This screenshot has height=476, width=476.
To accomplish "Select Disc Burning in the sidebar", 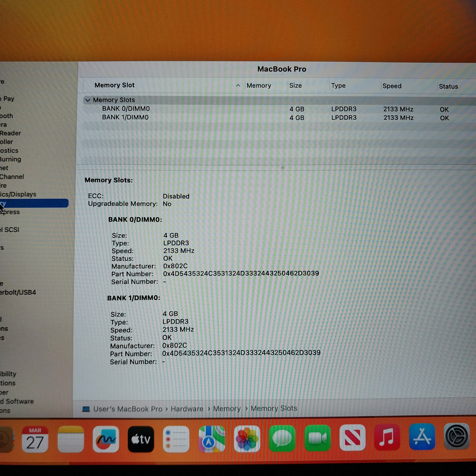I will coord(11,159).
